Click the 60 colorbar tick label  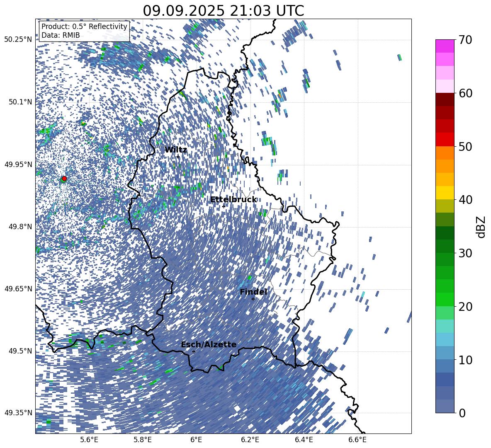[466, 93]
